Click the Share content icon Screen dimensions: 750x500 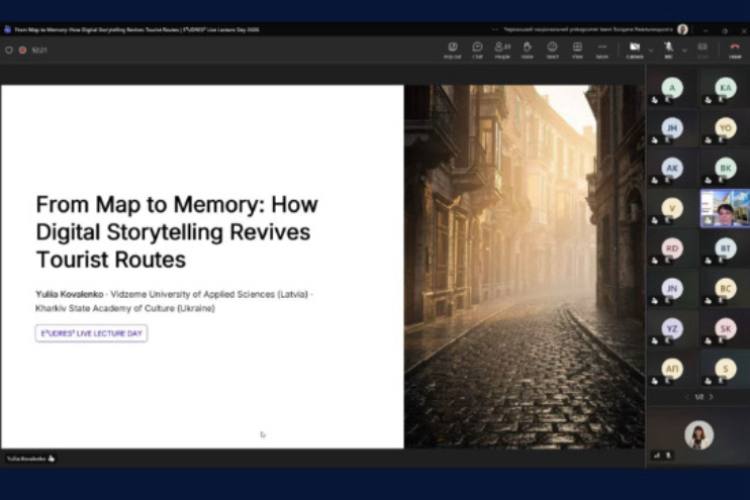click(x=703, y=48)
